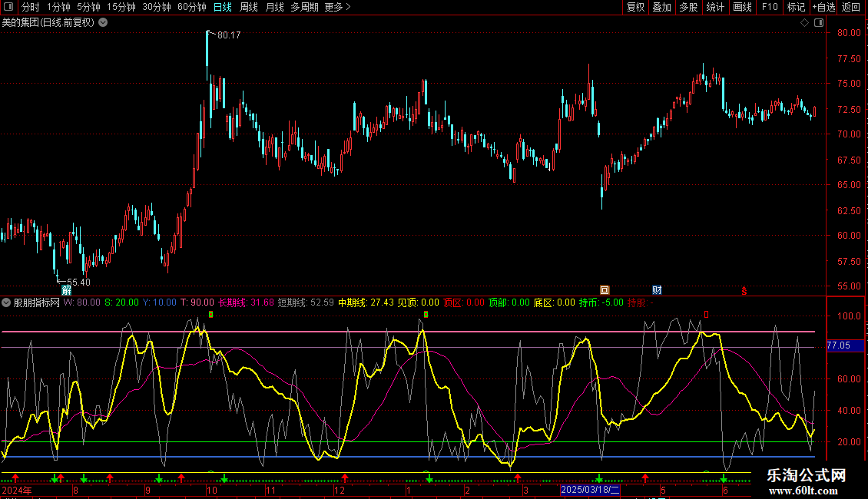The height and width of the screenshot is (499, 868).
Task: Click the orange square event marker icon
Action: [605, 289]
